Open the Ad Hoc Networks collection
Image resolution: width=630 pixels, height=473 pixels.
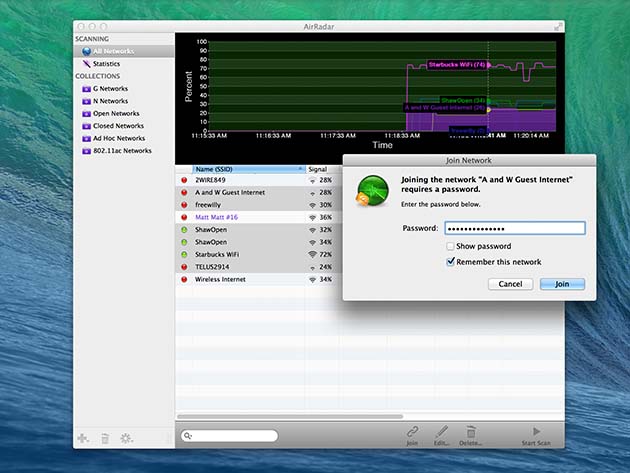(x=119, y=138)
